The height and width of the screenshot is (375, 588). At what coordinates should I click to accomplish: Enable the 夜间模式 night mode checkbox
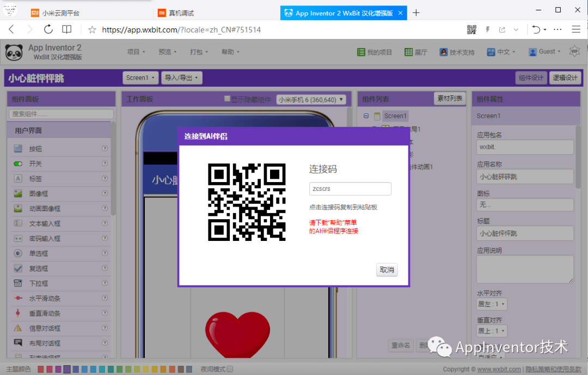[x=230, y=369]
